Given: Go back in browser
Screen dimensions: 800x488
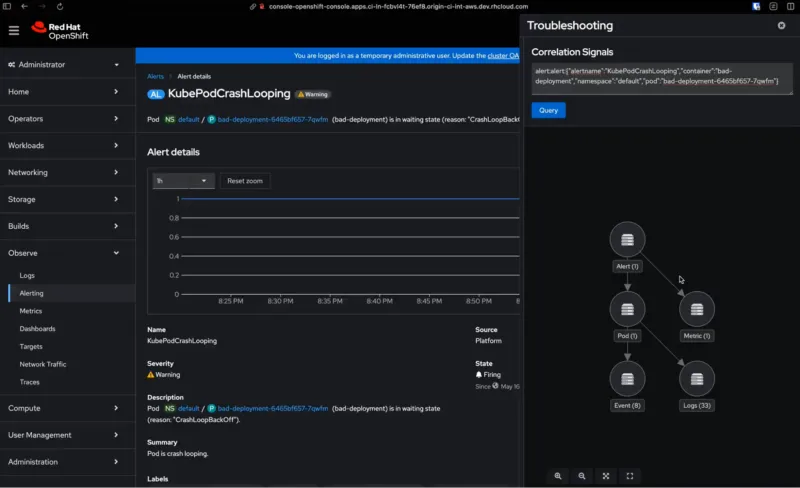Looking at the screenshot, I should click(24, 7).
